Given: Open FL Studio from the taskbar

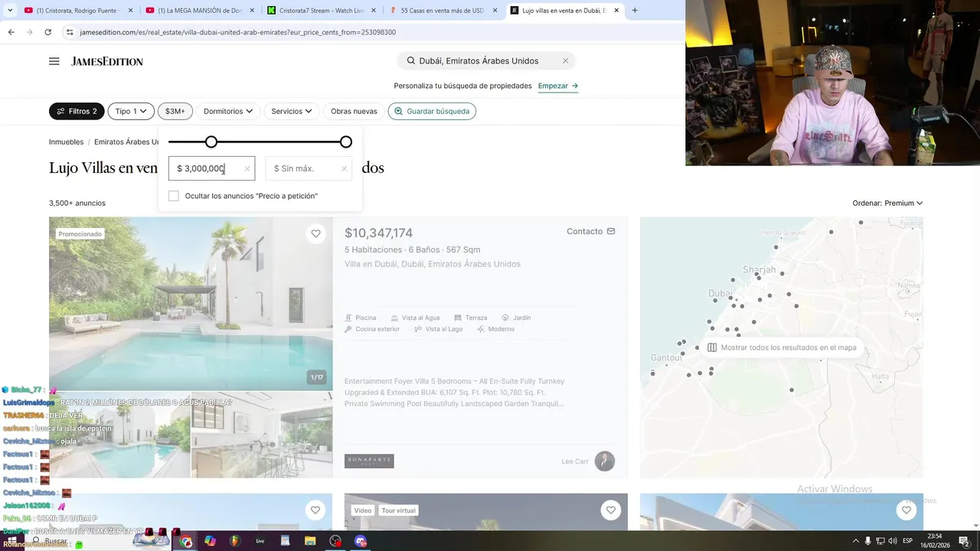Looking at the screenshot, I should (x=235, y=541).
